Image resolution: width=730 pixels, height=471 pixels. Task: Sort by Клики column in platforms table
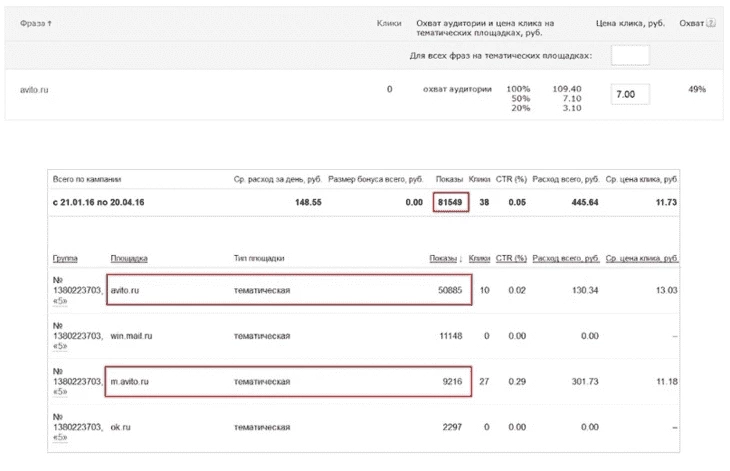[x=479, y=258]
